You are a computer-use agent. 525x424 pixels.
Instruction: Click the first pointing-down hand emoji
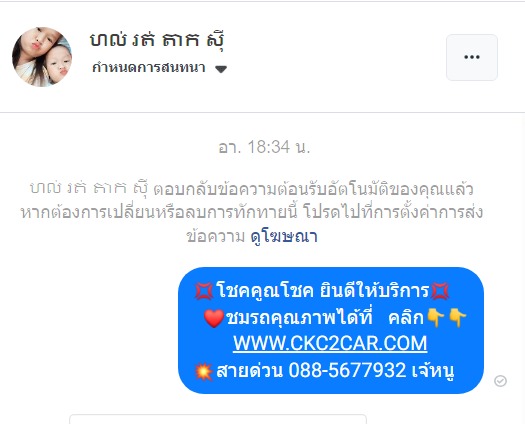(x=436, y=317)
